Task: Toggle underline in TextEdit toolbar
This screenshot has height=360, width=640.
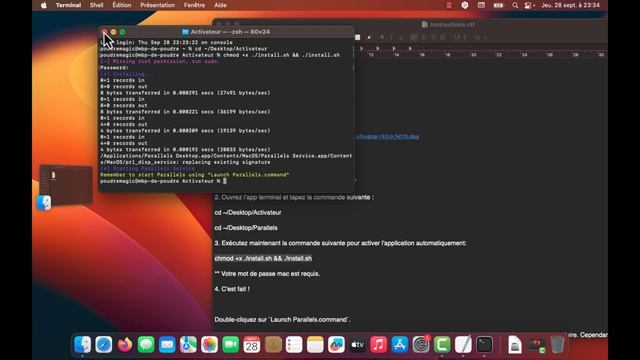Action: (x=401, y=37)
